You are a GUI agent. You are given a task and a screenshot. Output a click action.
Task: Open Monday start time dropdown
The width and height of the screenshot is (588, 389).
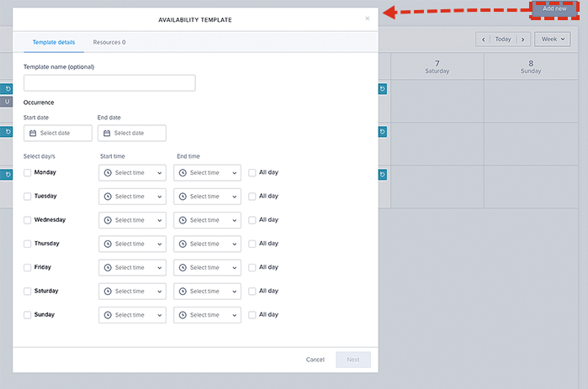click(132, 172)
